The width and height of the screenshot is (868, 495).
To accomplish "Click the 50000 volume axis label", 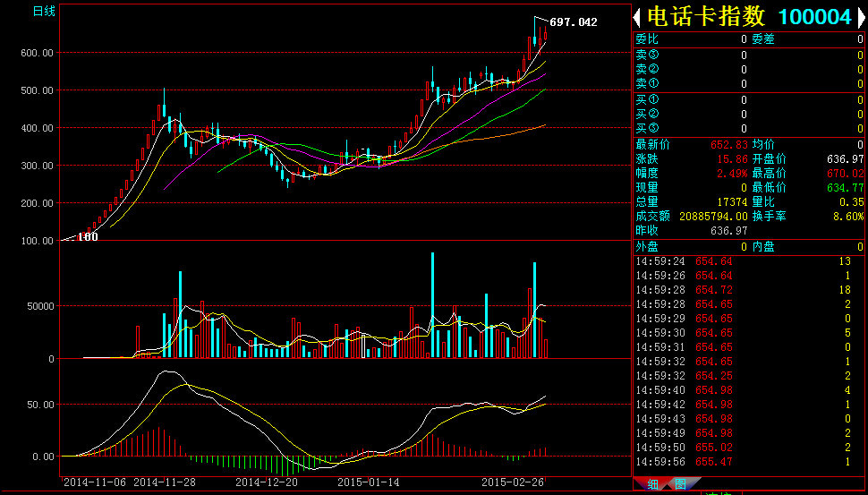I will (x=40, y=306).
